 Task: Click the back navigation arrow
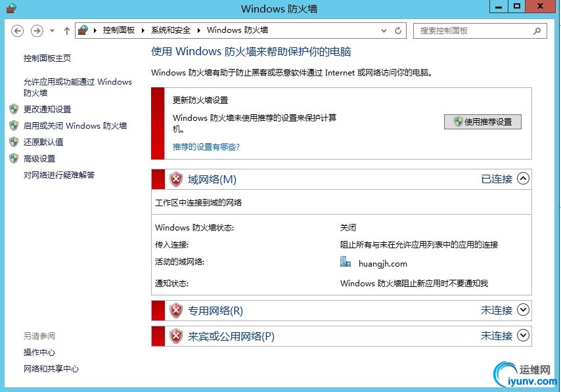point(17,31)
